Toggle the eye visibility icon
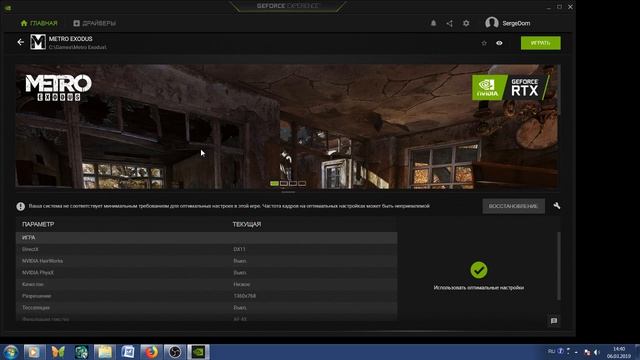This screenshot has width=640, height=360. (x=499, y=43)
